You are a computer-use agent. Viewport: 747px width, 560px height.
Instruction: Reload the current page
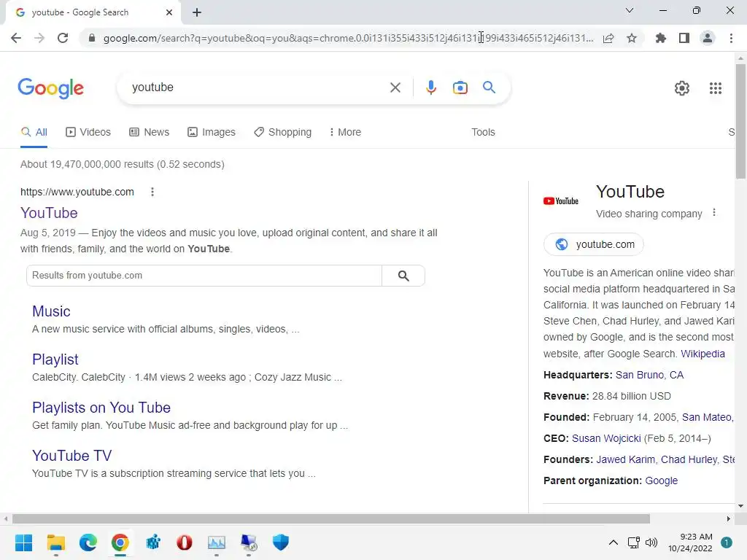click(x=63, y=38)
